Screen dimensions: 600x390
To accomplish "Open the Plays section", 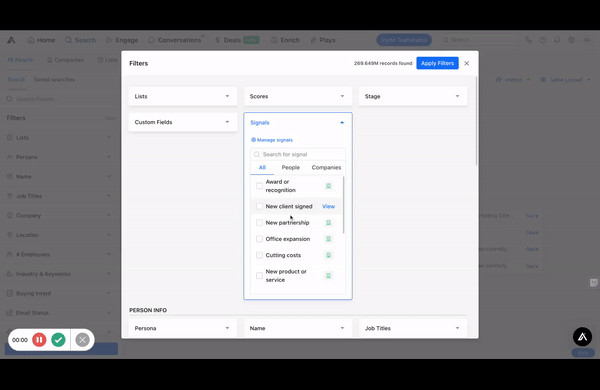I will click(x=323, y=40).
